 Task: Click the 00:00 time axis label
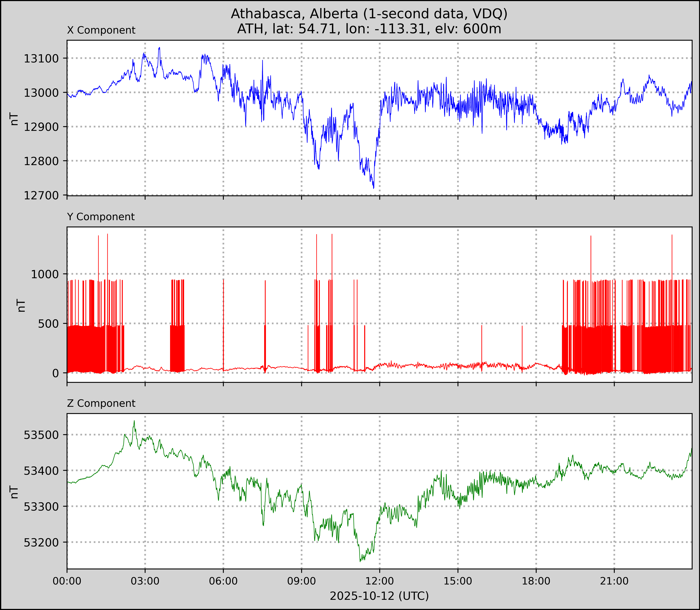pos(67,581)
